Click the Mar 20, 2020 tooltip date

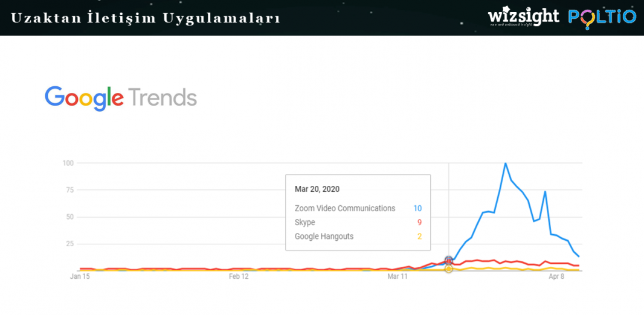coord(317,189)
